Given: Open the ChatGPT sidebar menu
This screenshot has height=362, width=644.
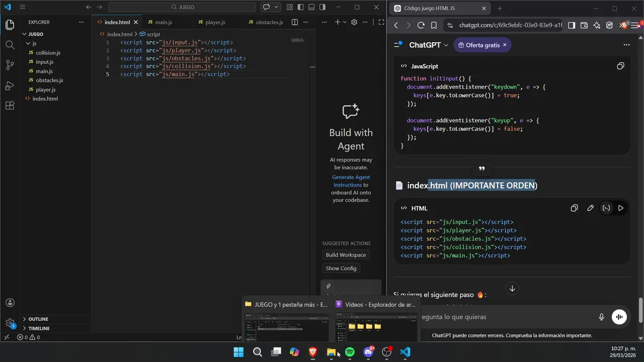Looking at the screenshot, I should coord(397,45).
